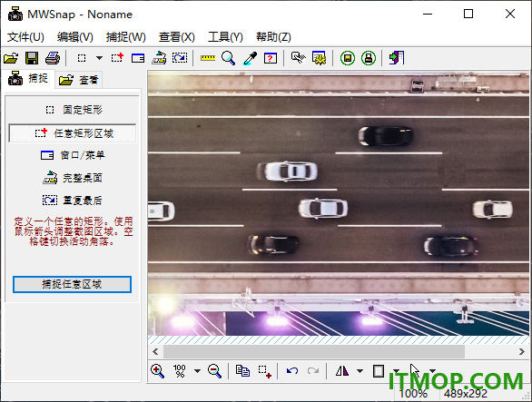
Task: Select the eyedropper color picker tool
Action: pyautogui.click(x=250, y=58)
